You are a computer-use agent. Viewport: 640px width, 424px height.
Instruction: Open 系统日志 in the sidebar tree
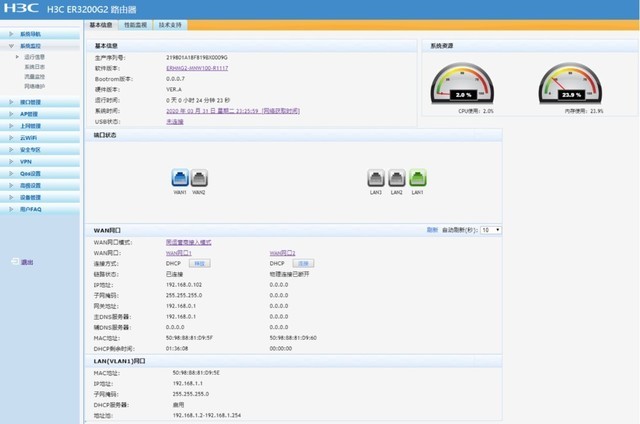tap(35, 67)
